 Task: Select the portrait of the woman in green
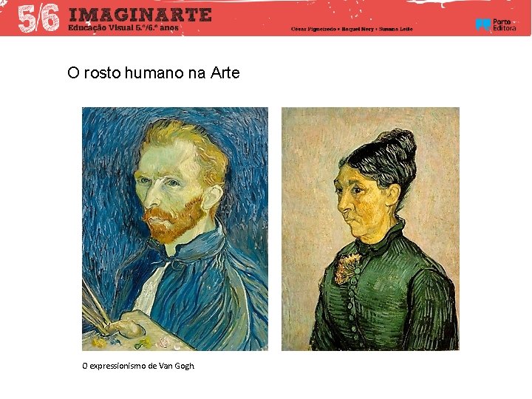[370, 229]
